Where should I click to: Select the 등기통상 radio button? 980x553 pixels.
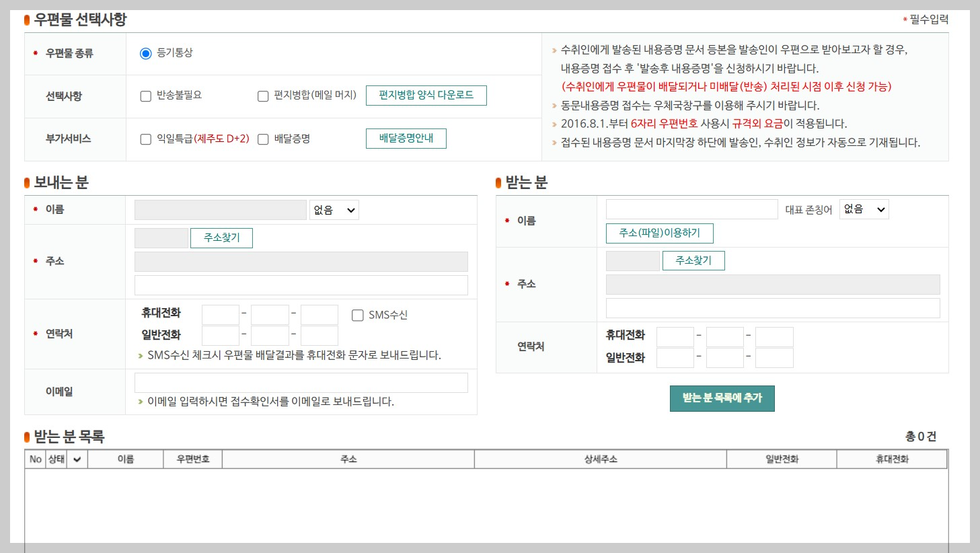tap(146, 53)
